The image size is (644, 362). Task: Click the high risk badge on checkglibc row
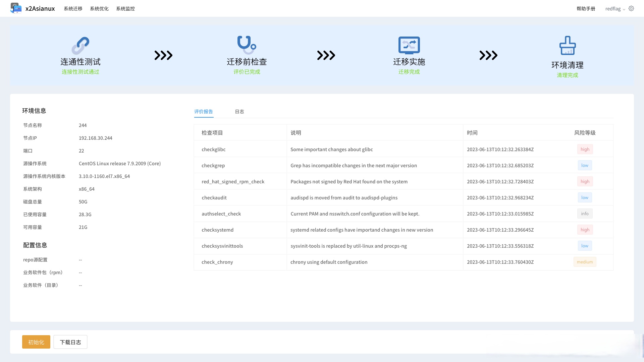click(x=585, y=149)
